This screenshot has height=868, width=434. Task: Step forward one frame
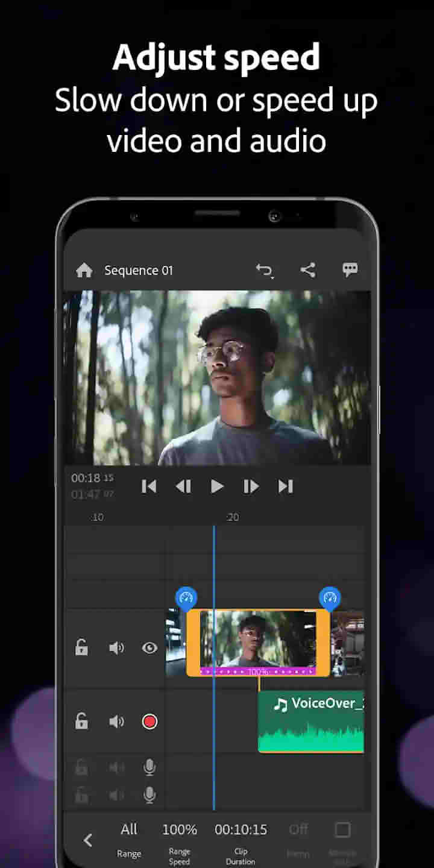pos(251,486)
